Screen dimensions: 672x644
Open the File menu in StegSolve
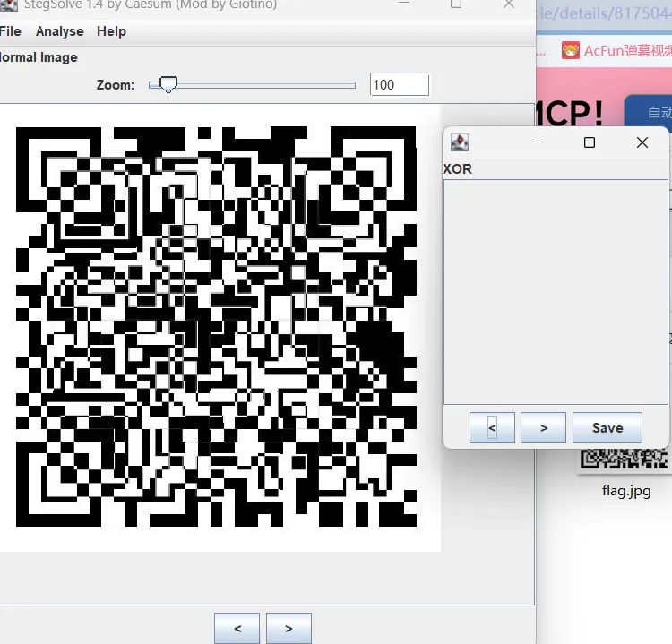(10, 31)
